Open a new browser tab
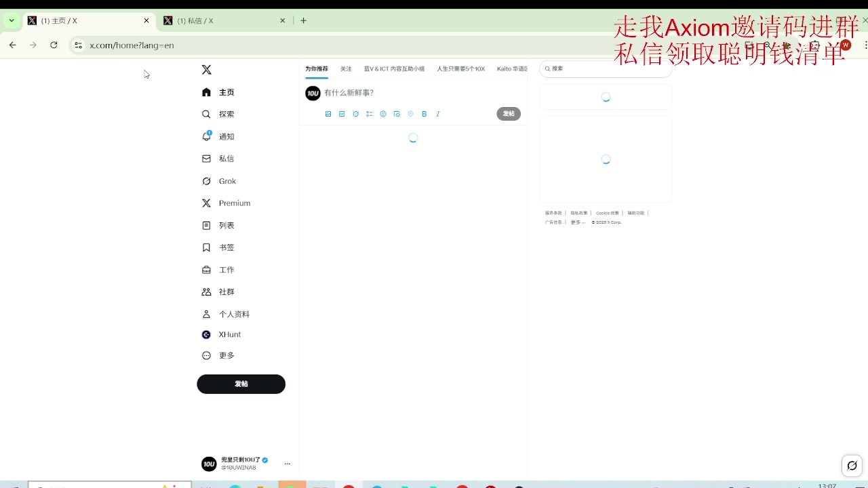Image resolution: width=868 pixels, height=488 pixels. pyautogui.click(x=303, y=21)
